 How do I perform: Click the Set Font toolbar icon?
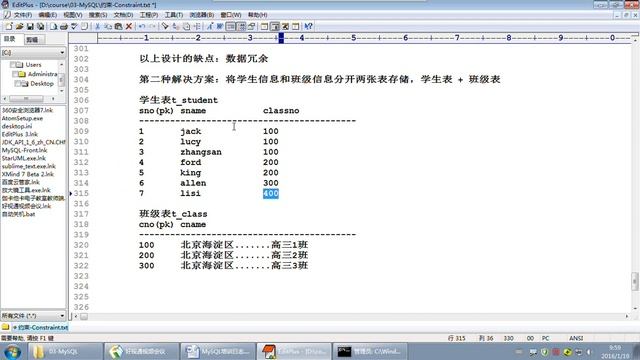pos(209,27)
